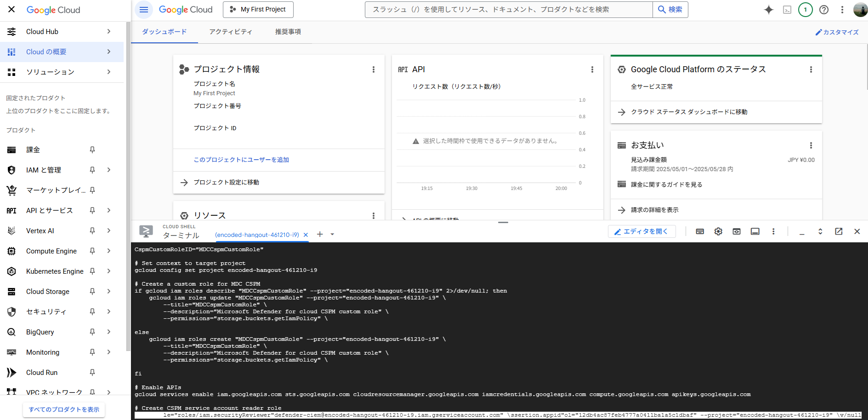Open the お支払い card options menu

(811, 145)
